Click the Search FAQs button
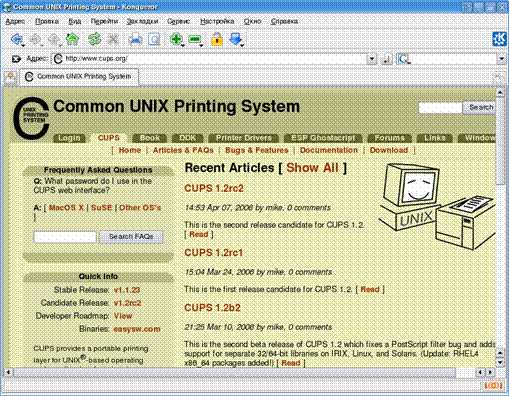 pos(131,237)
